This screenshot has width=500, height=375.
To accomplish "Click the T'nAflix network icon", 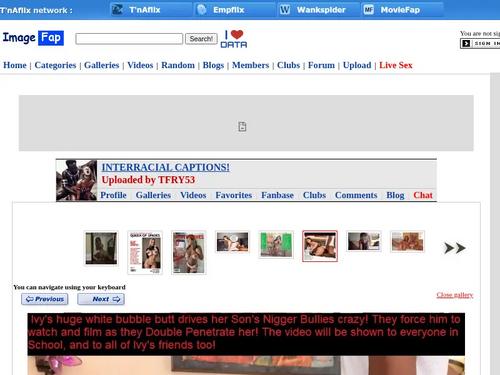I will [x=117, y=10].
